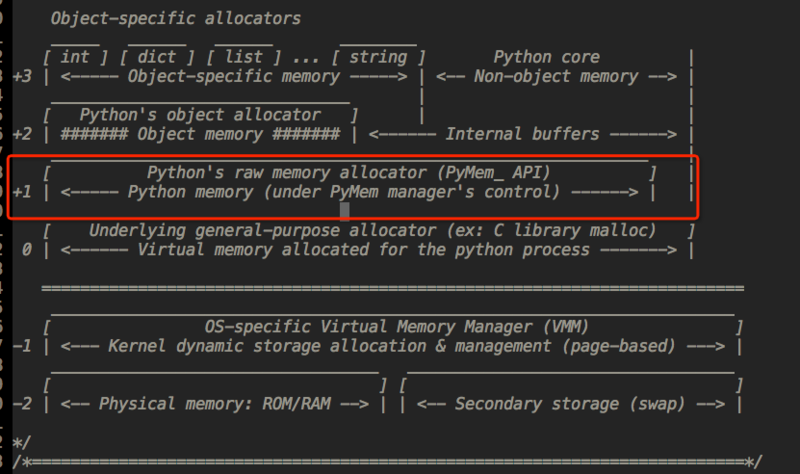Click the 'Object-specific allocators' heading text
The height and width of the screenshot is (474, 800).
pos(175,18)
